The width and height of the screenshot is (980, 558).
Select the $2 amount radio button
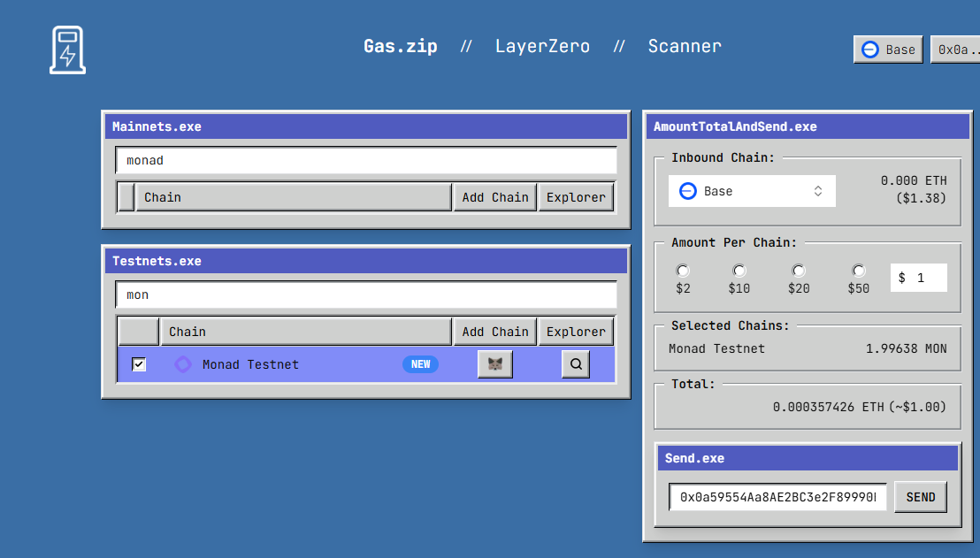click(683, 271)
